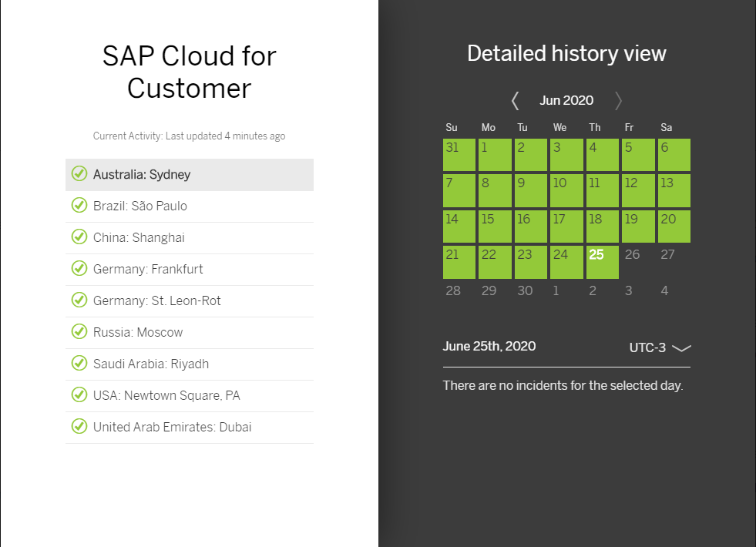Image resolution: width=756 pixels, height=547 pixels.
Task: Click green check icon next to Australia: Sydney
Action: [79, 173]
